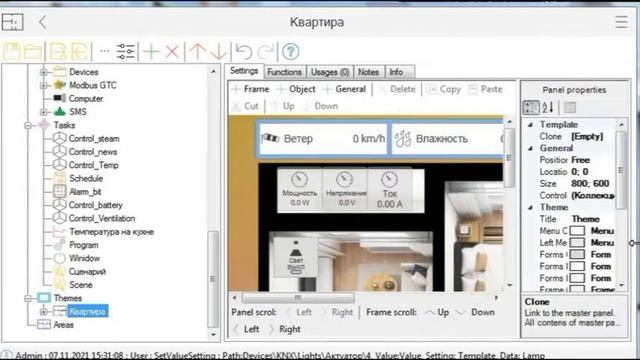The height and width of the screenshot is (360, 640).
Task: Click the Undo toolbar icon
Action: [x=244, y=51]
